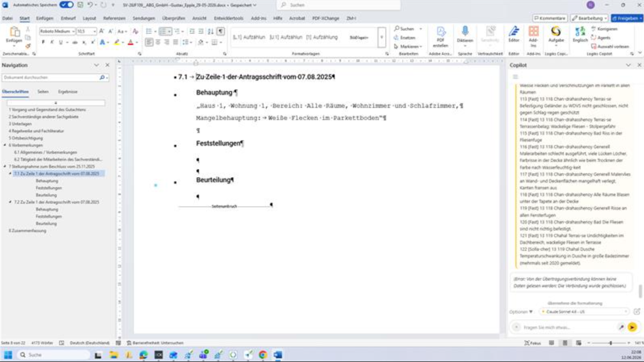This screenshot has width=644, height=362.
Task: Open the Referenzen ribbon tab
Action: click(114, 18)
